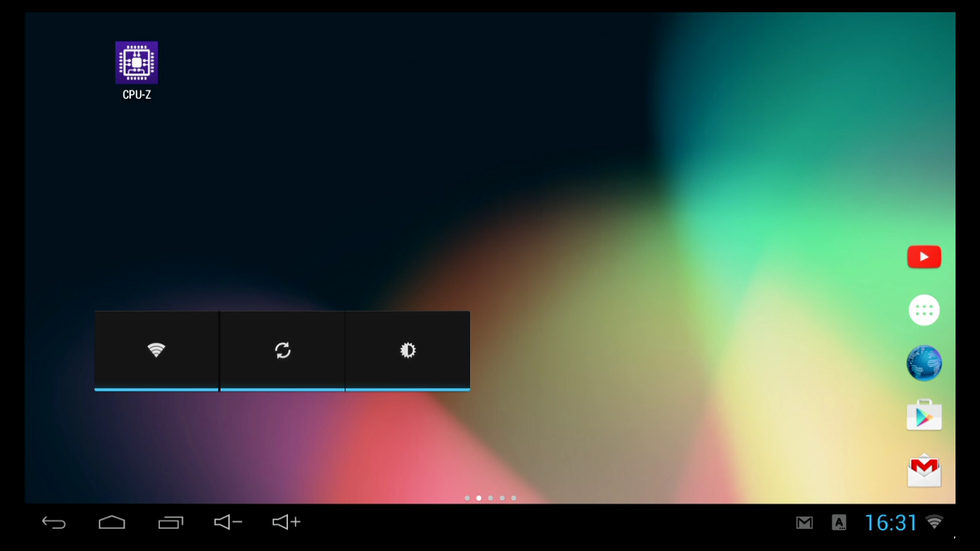Raise volume with the speaker plus button

[286, 522]
